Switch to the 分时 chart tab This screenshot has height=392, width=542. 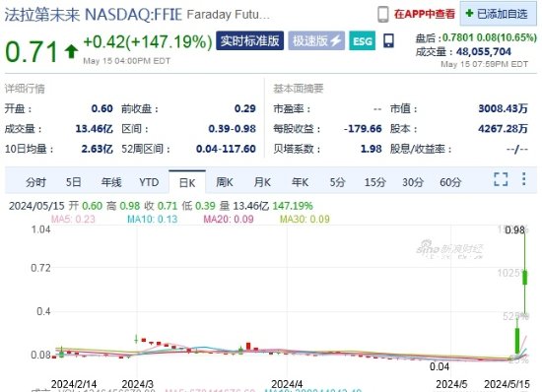(x=35, y=182)
